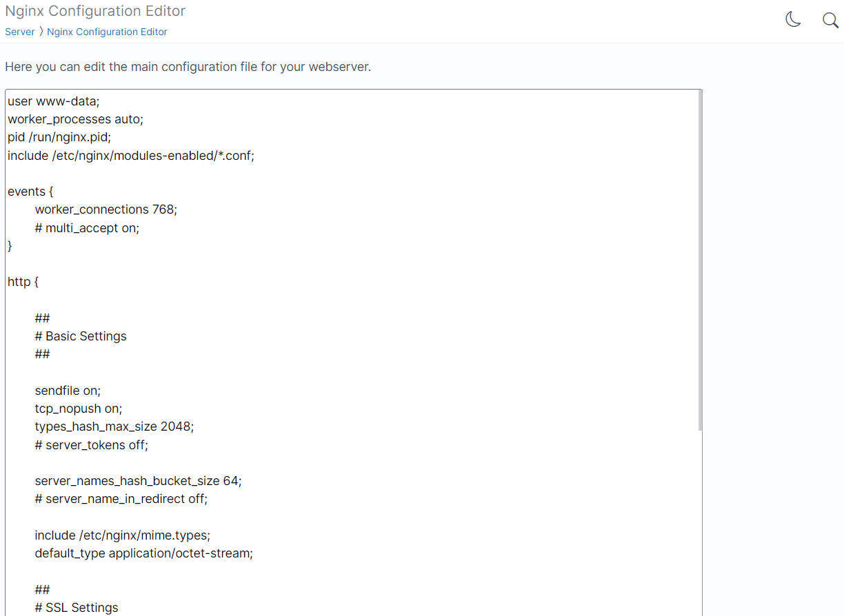
Task: Click the 'Here you can edit' description text
Action: pyautogui.click(x=188, y=67)
